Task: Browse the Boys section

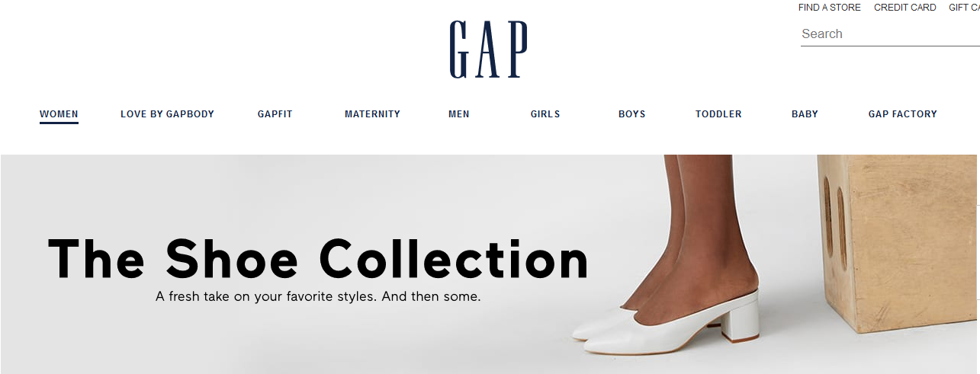Action: (x=632, y=114)
